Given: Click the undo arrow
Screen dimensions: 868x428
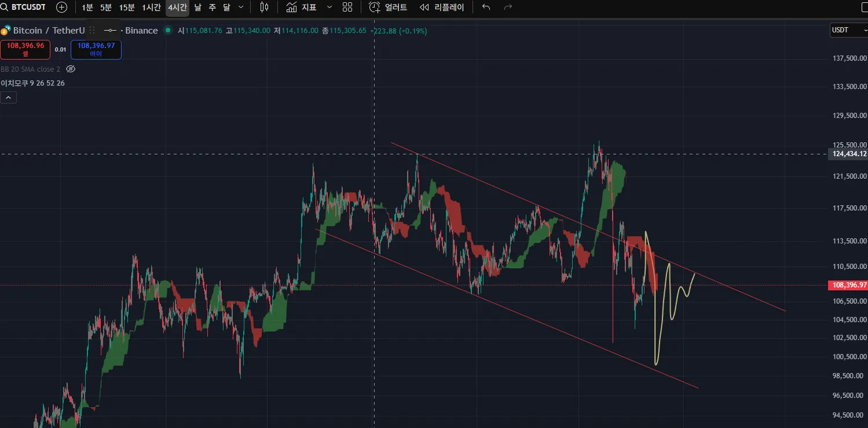Looking at the screenshot, I should pyautogui.click(x=486, y=8).
